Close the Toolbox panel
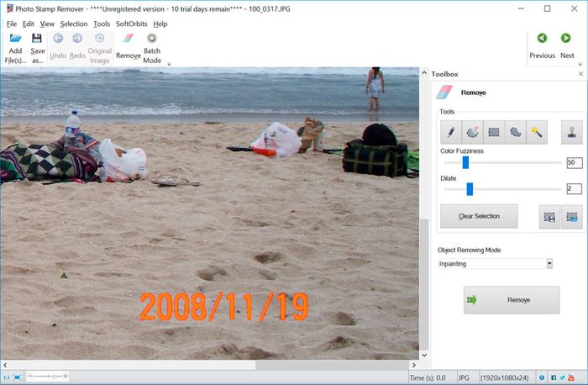Screen dimensions: 588x385 click(x=581, y=74)
